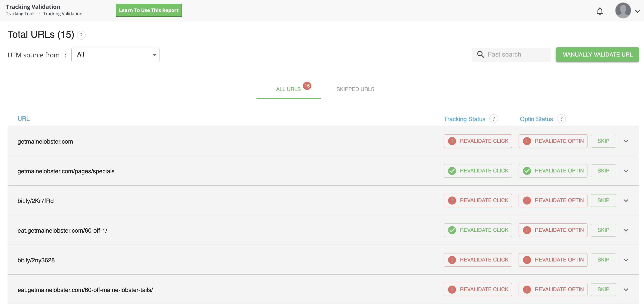Revalidate click for bit.ly/2Kr7fRd
The width and height of the screenshot is (644, 304).
click(478, 200)
